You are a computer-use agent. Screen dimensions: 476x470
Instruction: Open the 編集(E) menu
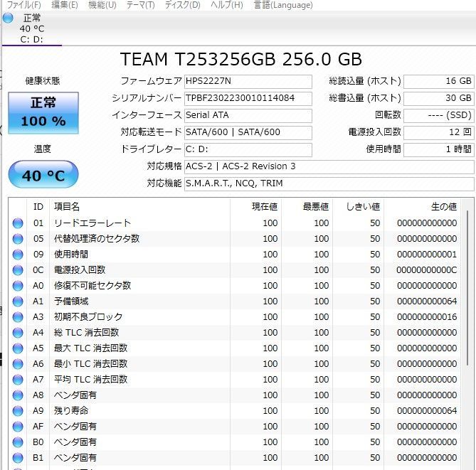pyautogui.click(x=65, y=5)
